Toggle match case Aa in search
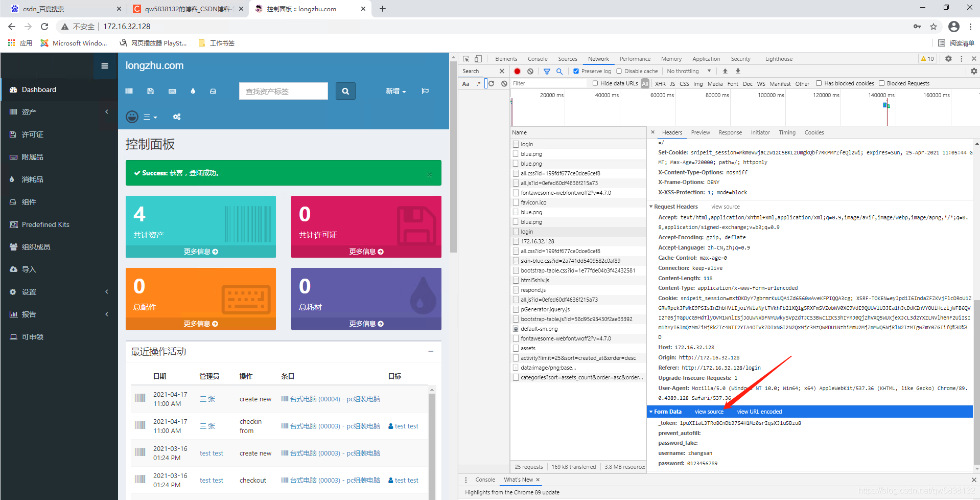 point(465,84)
